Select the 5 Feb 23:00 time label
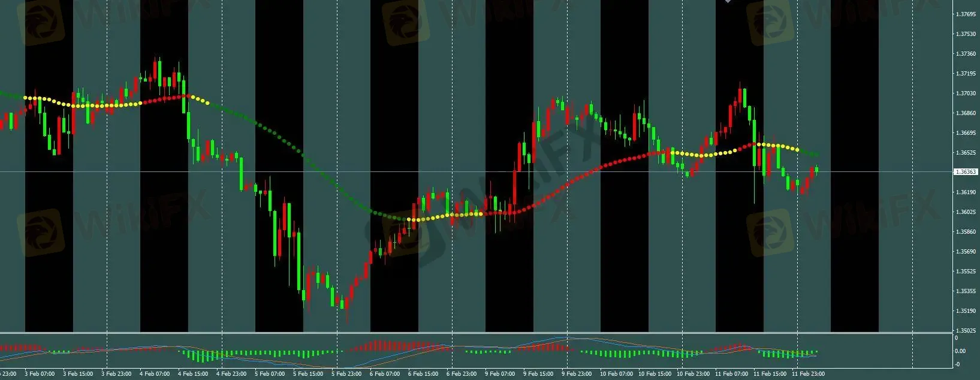This screenshot has height=380, width=980. pyautogui.click(x=346, y=374)
